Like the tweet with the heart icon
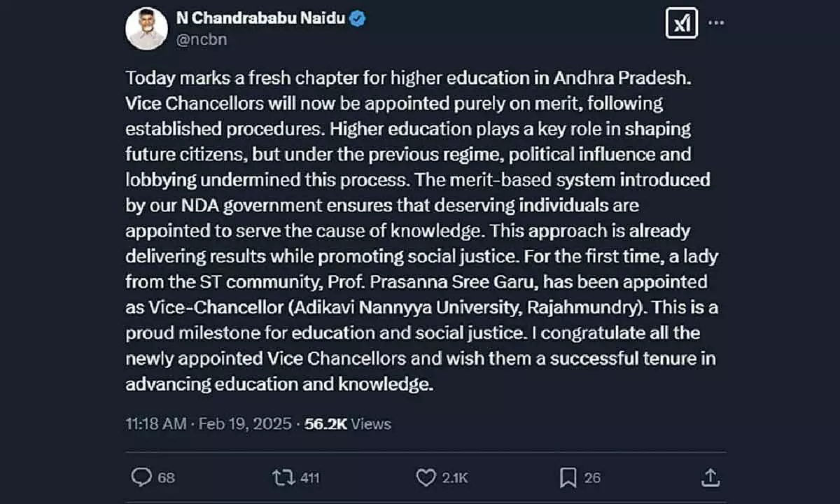The image size is (840, 504). click(426, 477)
